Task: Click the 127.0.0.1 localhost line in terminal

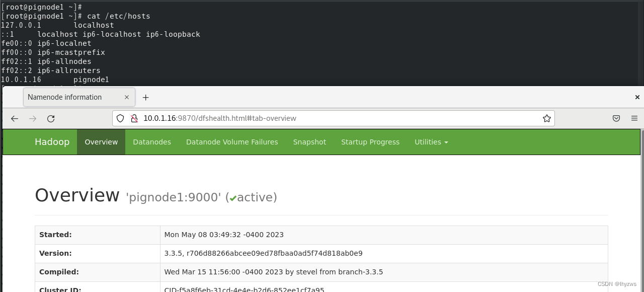Action: coord(57,25)
